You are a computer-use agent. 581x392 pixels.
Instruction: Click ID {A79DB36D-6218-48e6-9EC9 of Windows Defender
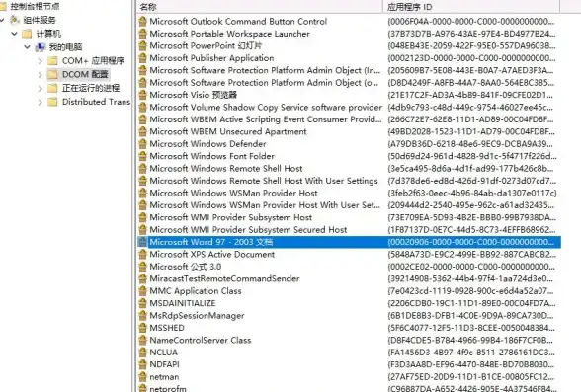[x=470, y=143]
